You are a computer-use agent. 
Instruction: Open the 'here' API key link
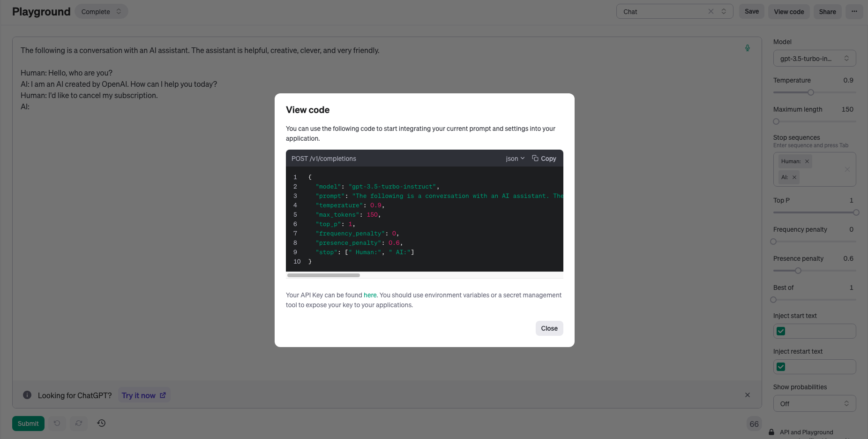(x=370, y=295)
